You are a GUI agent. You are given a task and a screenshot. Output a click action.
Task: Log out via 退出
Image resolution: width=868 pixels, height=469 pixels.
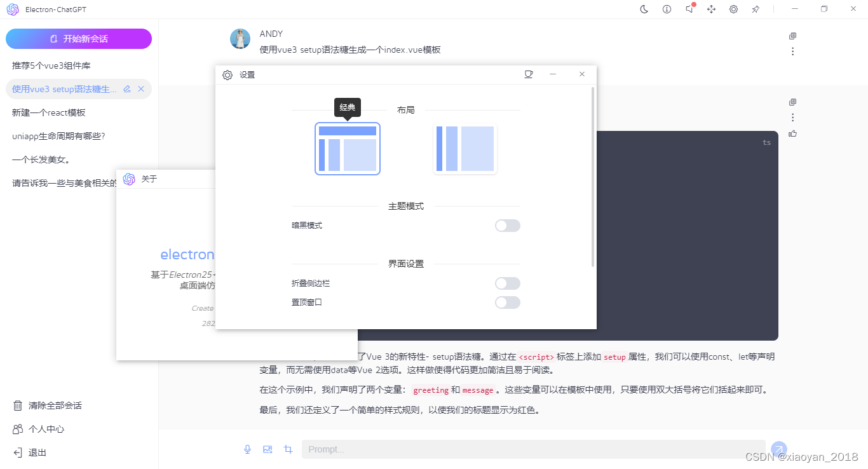pos(30,452)
